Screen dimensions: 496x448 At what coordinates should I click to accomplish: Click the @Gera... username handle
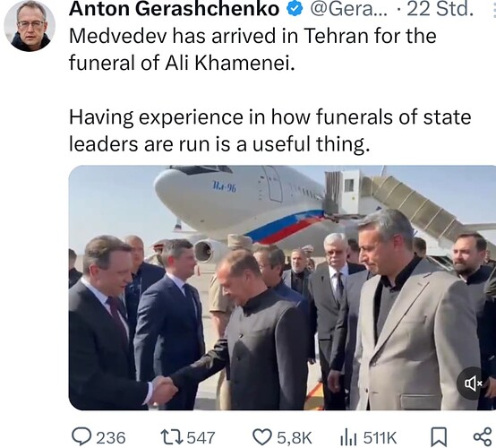click(348, 10)
